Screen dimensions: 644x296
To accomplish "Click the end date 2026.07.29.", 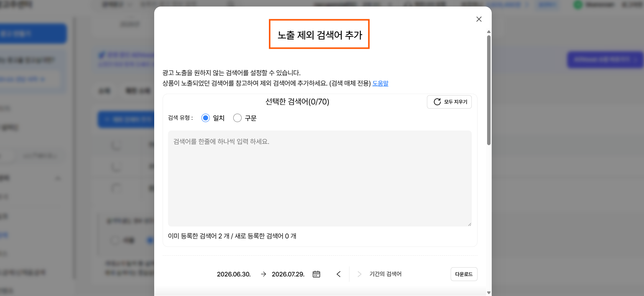I will pyautogui.click(x=288, y=274).
